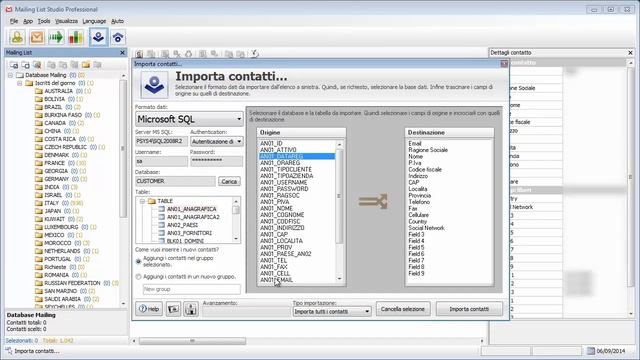Open the Language menu

94,21
